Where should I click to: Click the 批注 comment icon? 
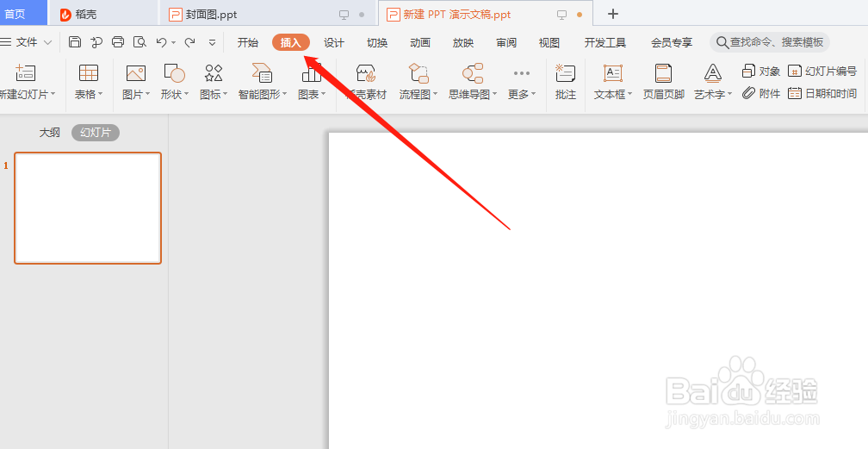[565, 72]
